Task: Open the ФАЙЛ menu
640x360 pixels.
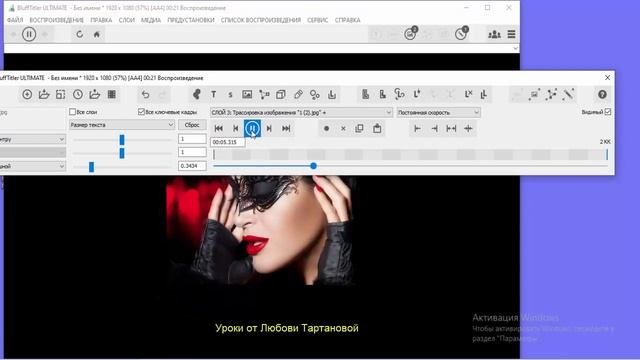Action: 15,20
